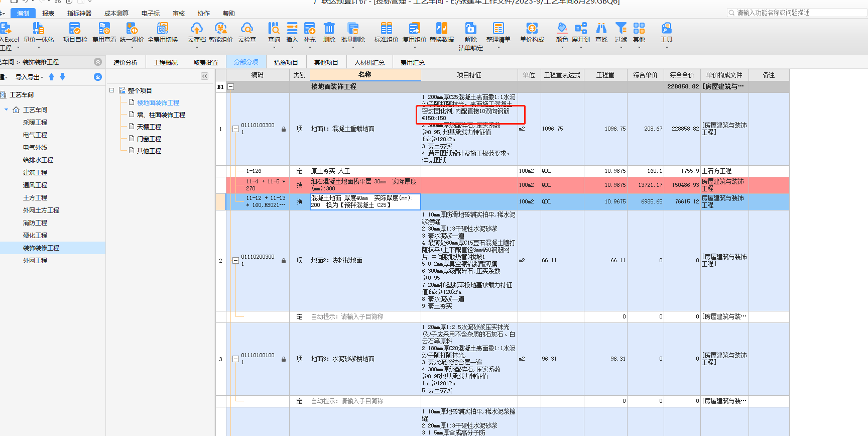Switch to the 措施项目 tab
The height and width of the screenshot is (436, 868).
pos(286,62)
